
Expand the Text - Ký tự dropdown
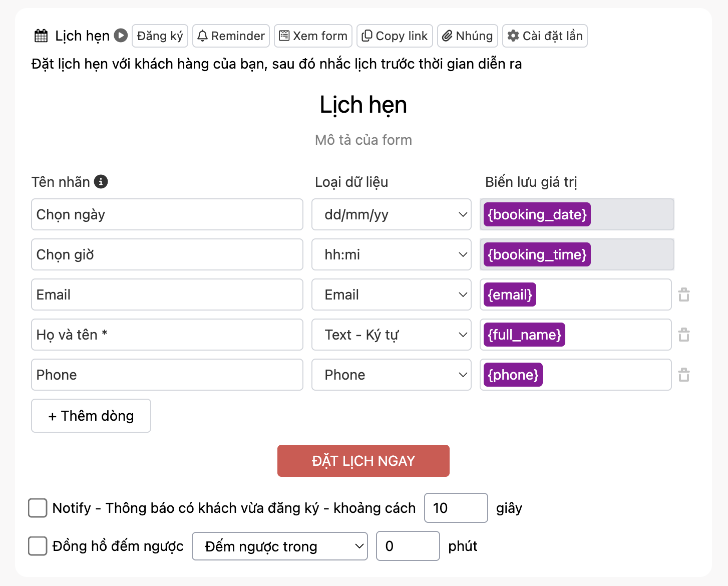(391, 335)
